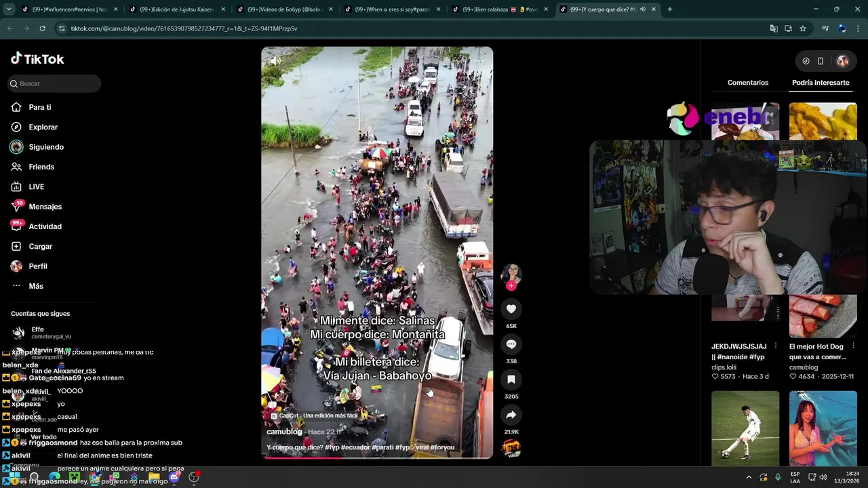Switch to the When si eres si soy tab
Image resolution: width=868 pixels, height=488 pixels.
(392, 9)
